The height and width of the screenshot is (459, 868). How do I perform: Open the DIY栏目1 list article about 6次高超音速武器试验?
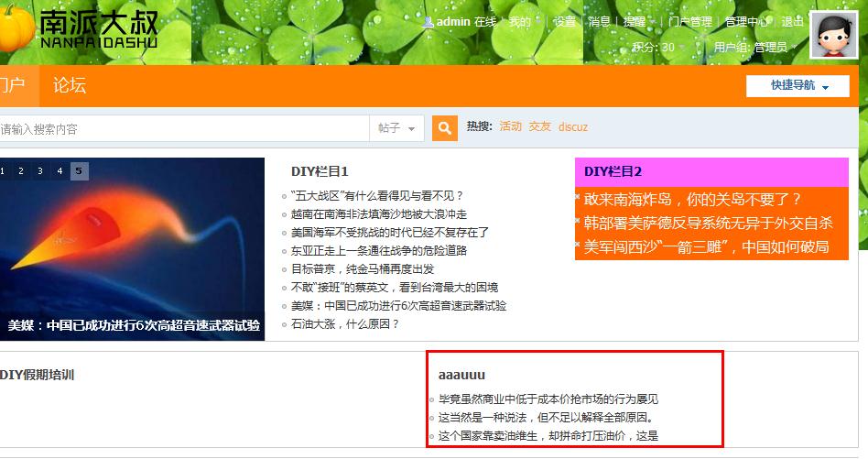coord(398,306)
